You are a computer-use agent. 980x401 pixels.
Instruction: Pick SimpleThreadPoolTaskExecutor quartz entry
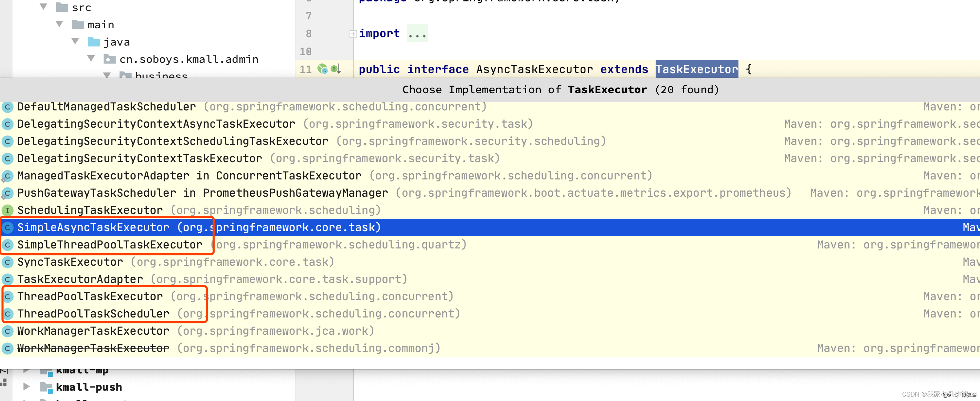tap(110, 245)
